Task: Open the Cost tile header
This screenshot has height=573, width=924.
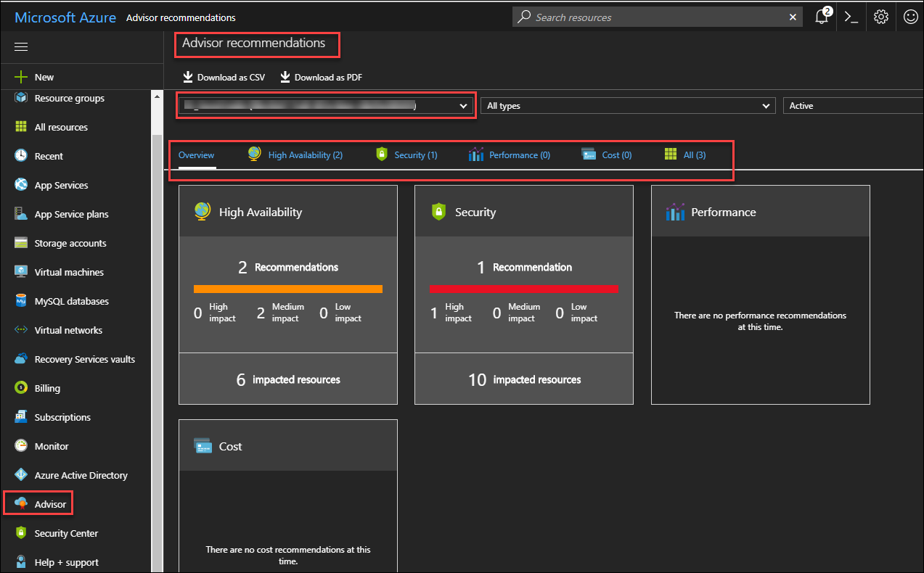Action: [288, 445]
